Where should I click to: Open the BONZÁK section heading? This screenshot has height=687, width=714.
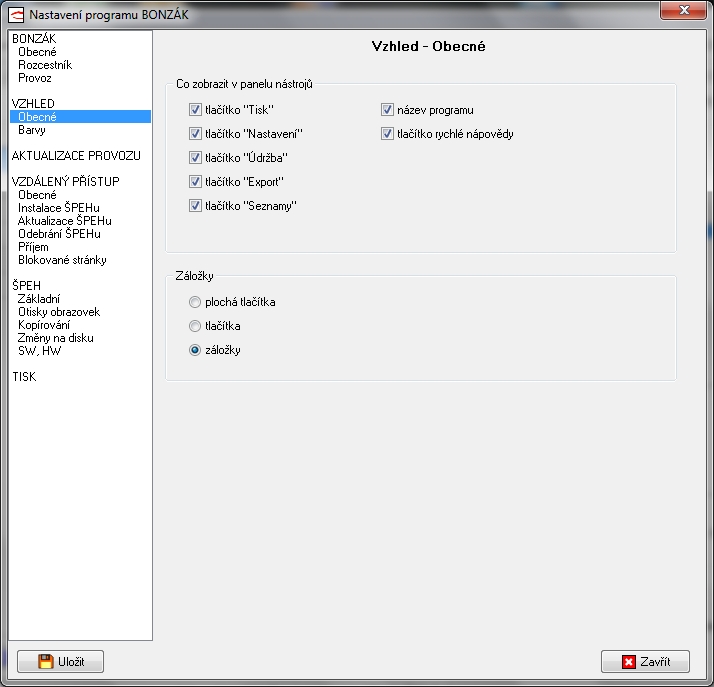pyautogui.click(x=34, y=39)
